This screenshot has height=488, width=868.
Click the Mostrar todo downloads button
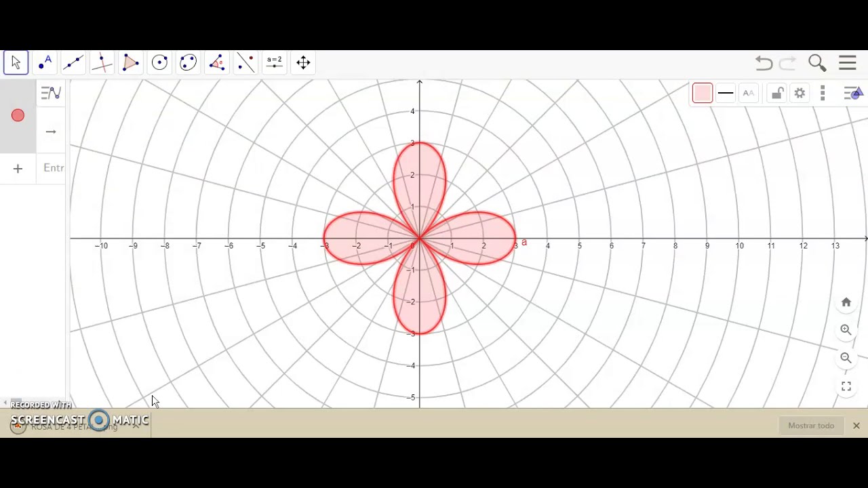pyautogui.click(x=811, y=426)
